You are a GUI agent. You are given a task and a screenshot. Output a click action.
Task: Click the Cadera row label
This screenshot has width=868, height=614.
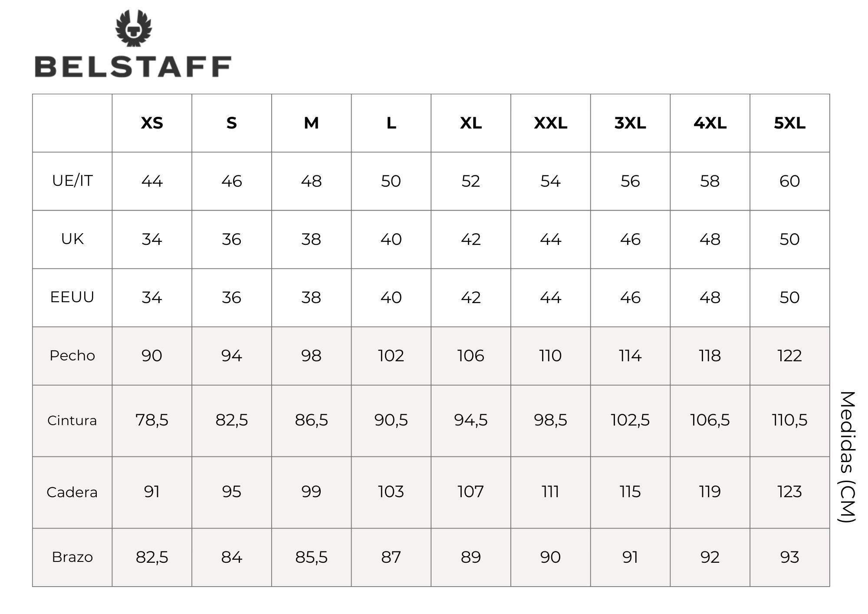pyautogui.click(x=72, y=492)
